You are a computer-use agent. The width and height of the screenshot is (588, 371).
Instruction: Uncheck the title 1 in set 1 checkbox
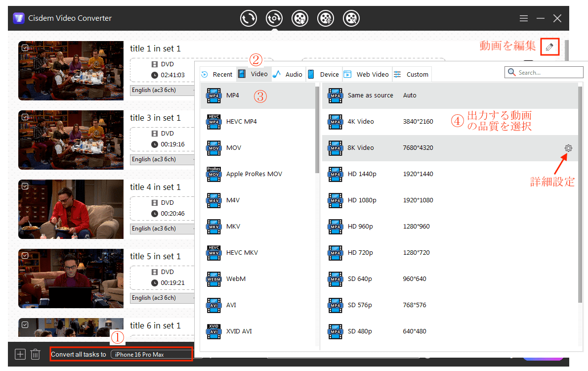25,48
